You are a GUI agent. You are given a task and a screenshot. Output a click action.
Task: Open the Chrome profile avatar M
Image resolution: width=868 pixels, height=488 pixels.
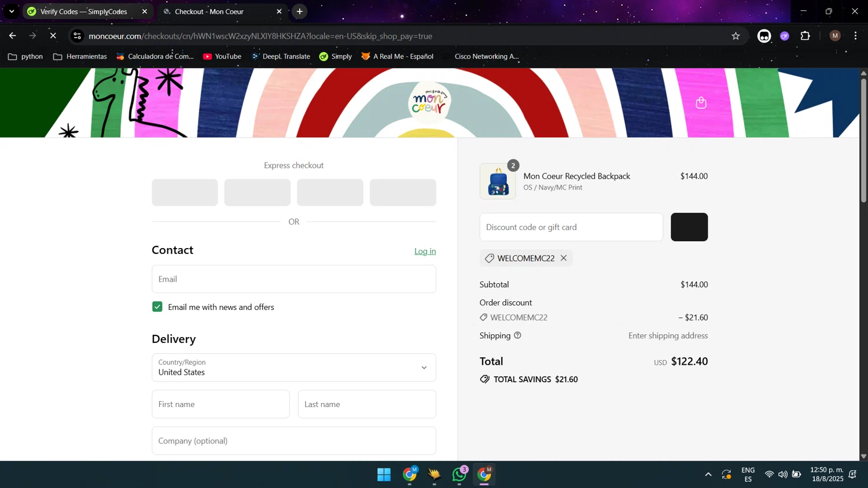(x=834, y=36)
